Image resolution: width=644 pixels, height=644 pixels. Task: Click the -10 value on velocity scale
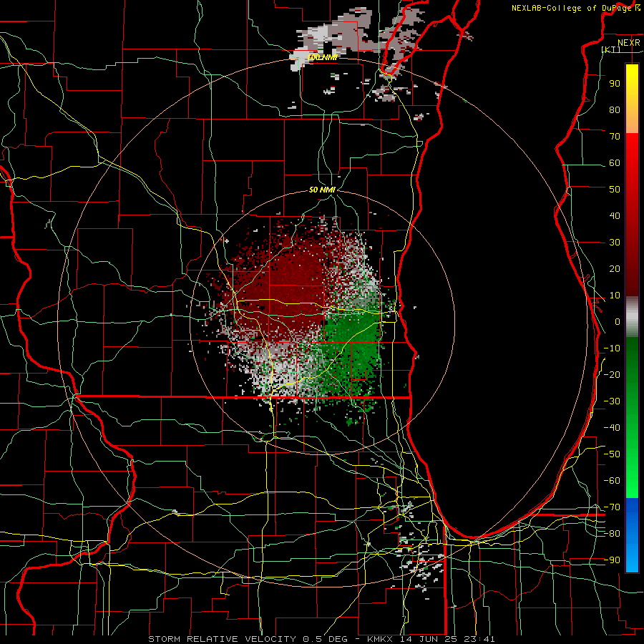click(612, 348)
